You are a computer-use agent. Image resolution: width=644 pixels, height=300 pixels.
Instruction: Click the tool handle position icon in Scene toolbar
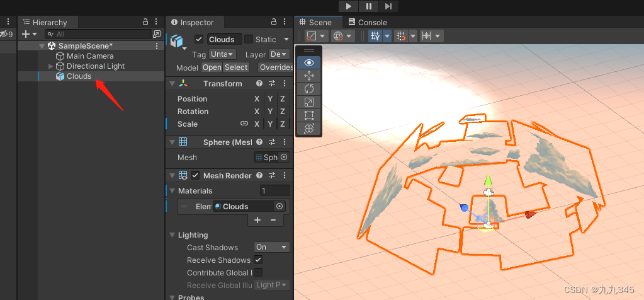tap(312, 36)
